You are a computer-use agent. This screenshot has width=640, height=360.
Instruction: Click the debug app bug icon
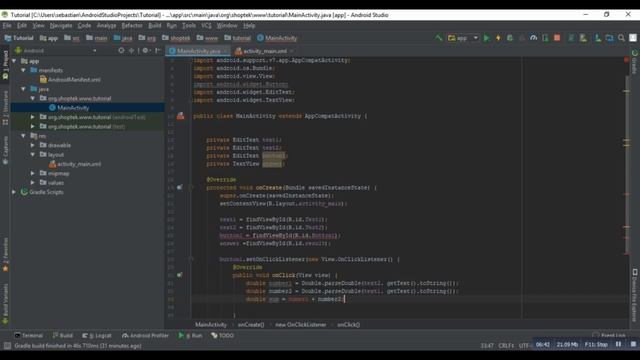click(x=510, y=38)
